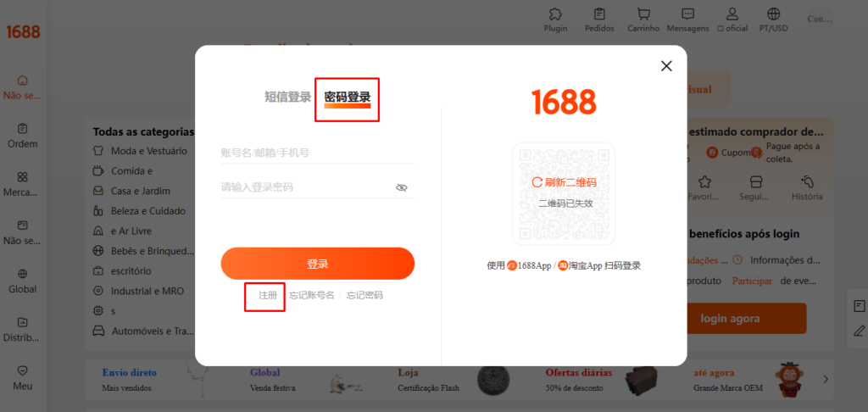The image size is (868, 412).
Task: Click the account name input field
Action: [x=317, y=153]
